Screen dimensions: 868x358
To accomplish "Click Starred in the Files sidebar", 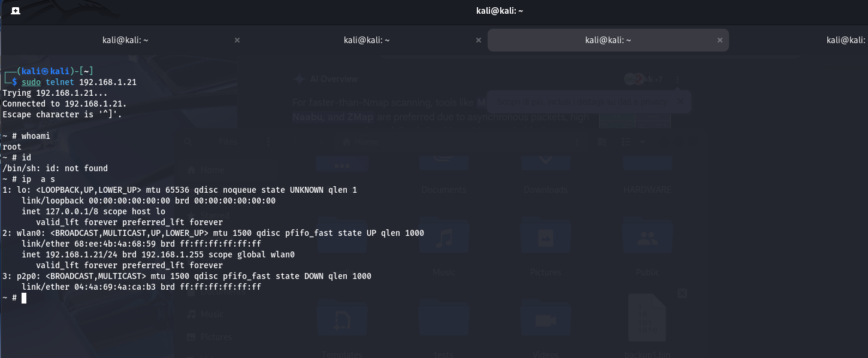I will [216, 215].
